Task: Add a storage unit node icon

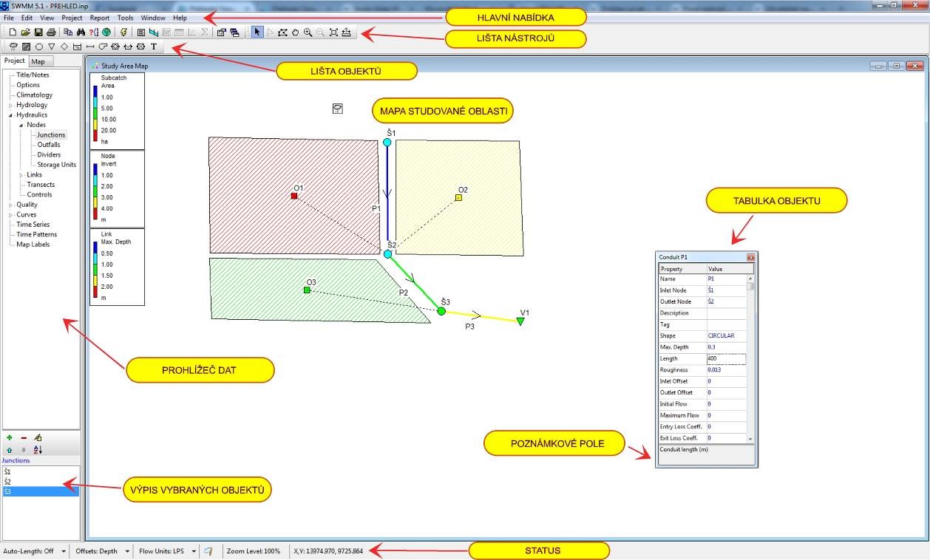Action: point(77,47)
